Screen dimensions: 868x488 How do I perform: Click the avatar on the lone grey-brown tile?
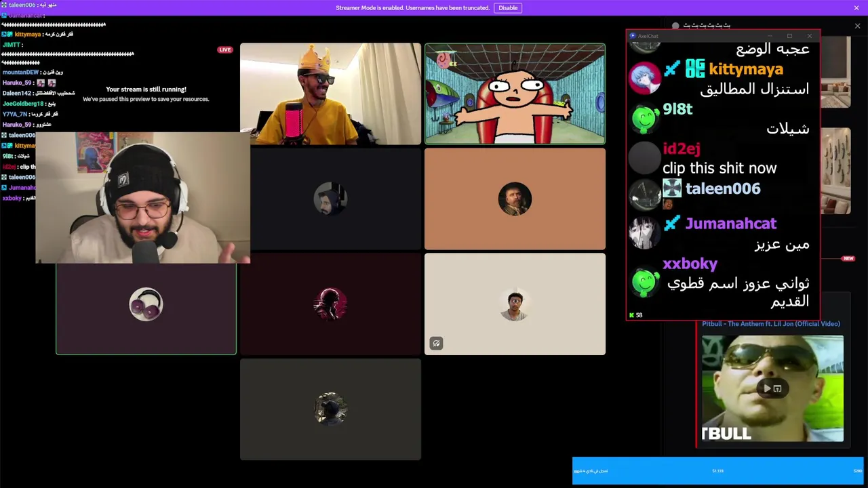330,409
